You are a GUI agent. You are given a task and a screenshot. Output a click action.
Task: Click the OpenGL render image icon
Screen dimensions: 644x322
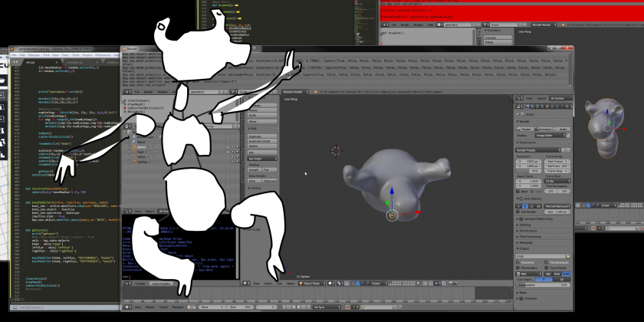[450, 284]
